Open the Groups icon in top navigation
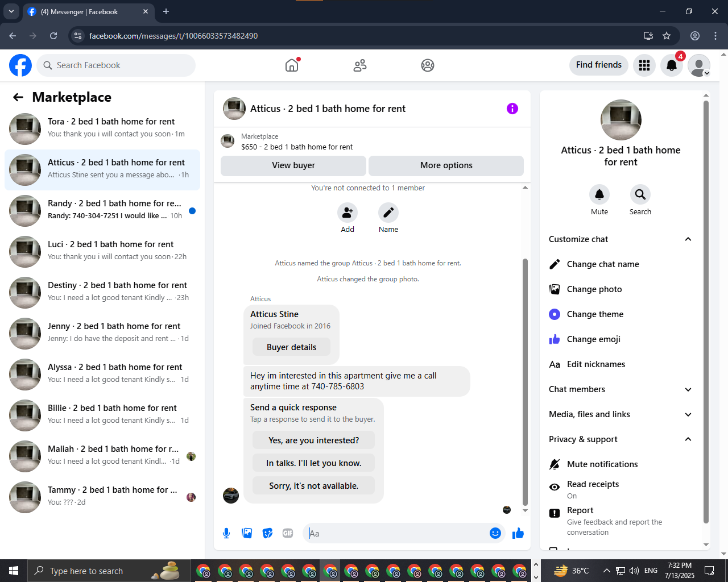The width and height of the screenshot is (728, 582). 428,65
